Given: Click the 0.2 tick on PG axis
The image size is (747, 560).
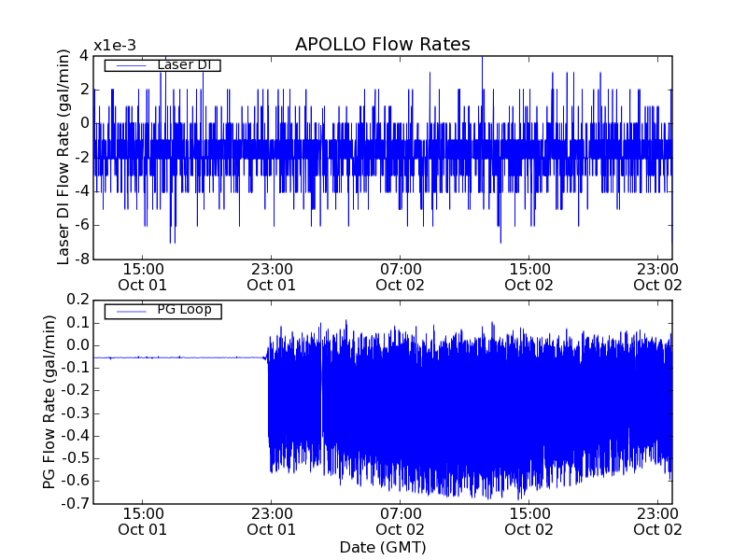Looking at the screenshot, I should coord(78,300).
